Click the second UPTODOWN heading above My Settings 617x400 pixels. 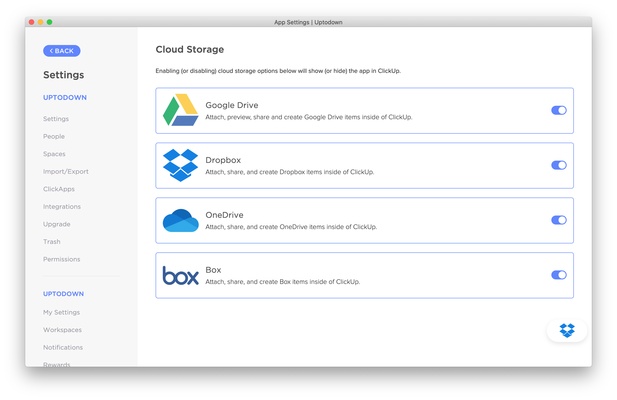click(x=63, y=294)
